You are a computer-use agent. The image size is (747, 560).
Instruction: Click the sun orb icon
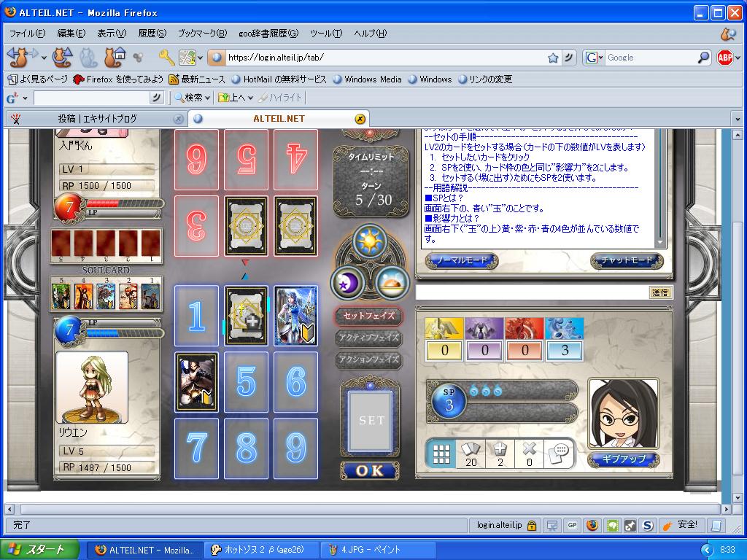(370, 241)
